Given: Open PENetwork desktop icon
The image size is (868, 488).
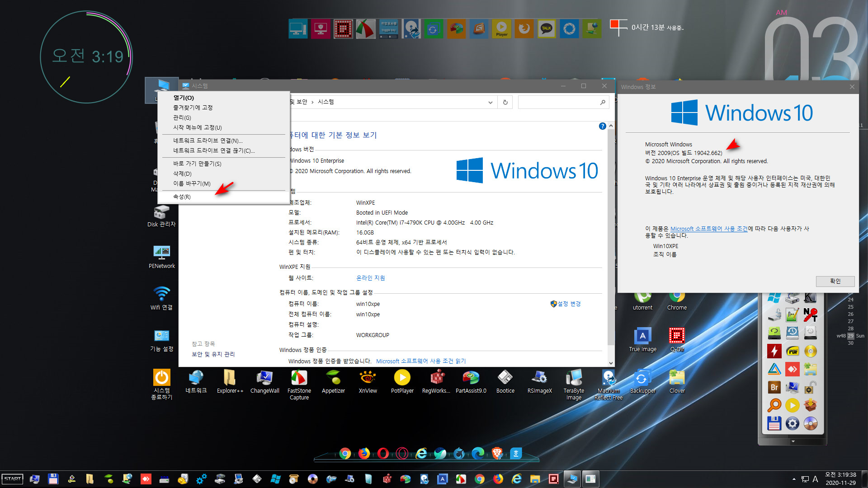Looking at the screenshot, I should [161, 257].
